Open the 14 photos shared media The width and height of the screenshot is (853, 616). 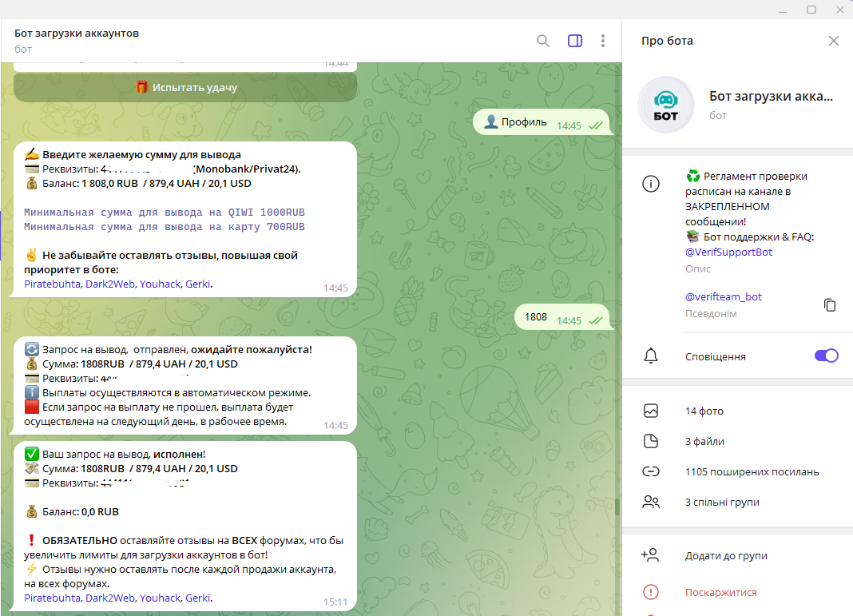[704, 411]
